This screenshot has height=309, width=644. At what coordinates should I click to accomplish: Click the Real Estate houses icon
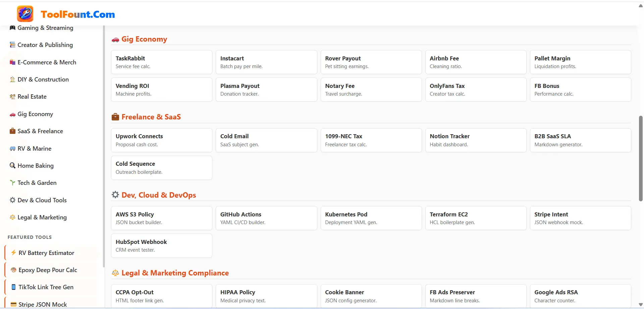click(12, 97)
